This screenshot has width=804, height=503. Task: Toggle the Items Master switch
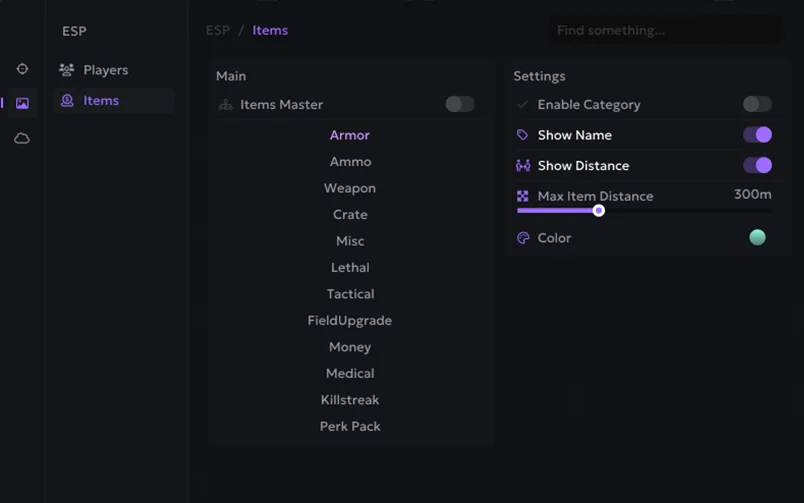[459, 104]
